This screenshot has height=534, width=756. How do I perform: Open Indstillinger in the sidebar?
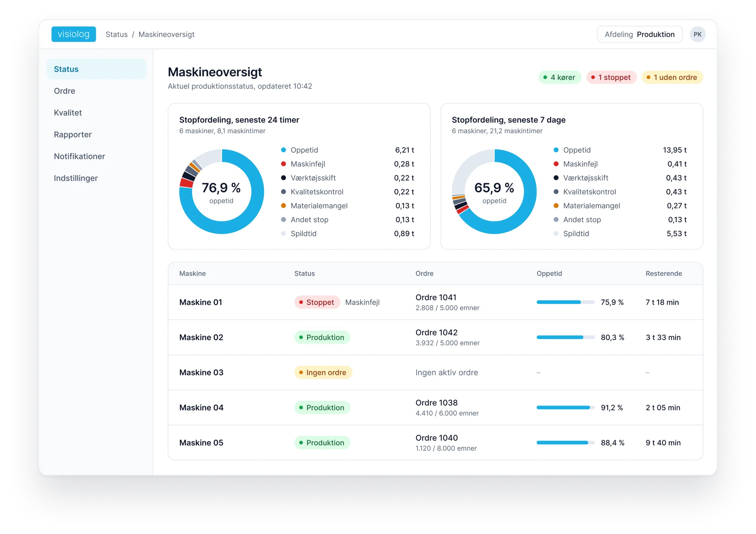[96, 178]
